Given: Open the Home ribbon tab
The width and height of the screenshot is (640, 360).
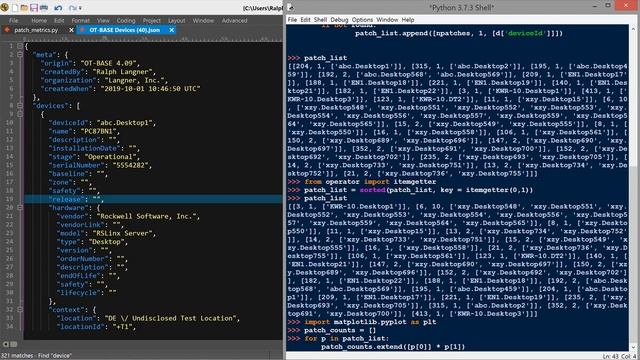Looking at the screenshot, I should pyautogui.click(x=39, y=20).
